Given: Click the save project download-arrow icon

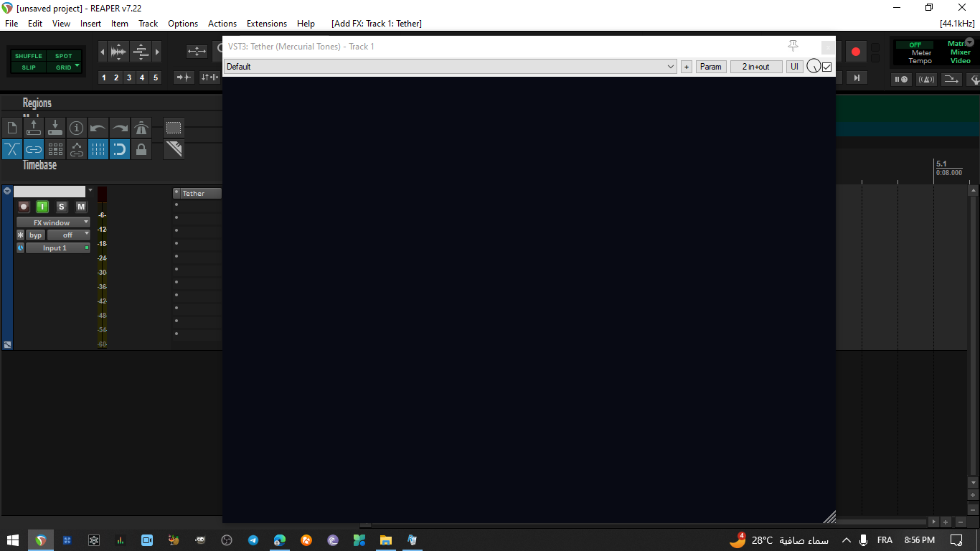Looking at the screenshot, I should [x=55, y=128].
